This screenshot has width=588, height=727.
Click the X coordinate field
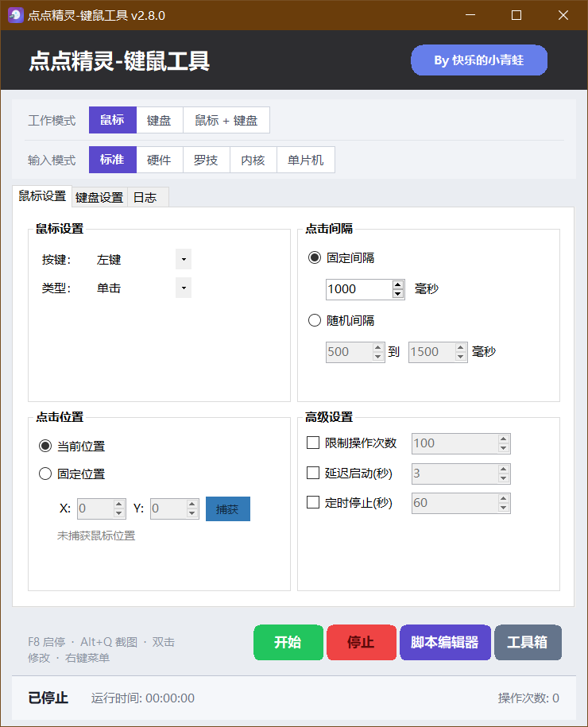[95, 509]
